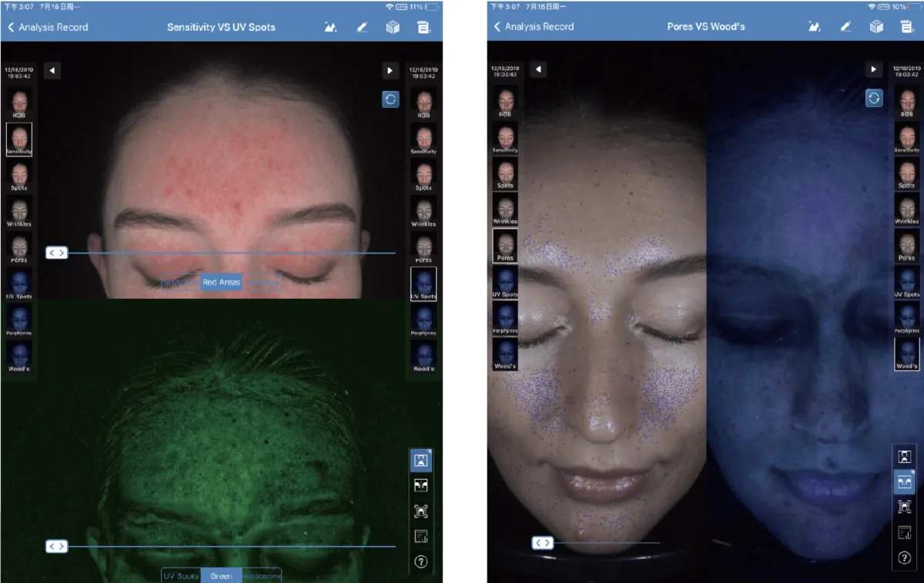Select UV Spots segment below green image
This screenshot has height=583, width=924.
[181, 576]
